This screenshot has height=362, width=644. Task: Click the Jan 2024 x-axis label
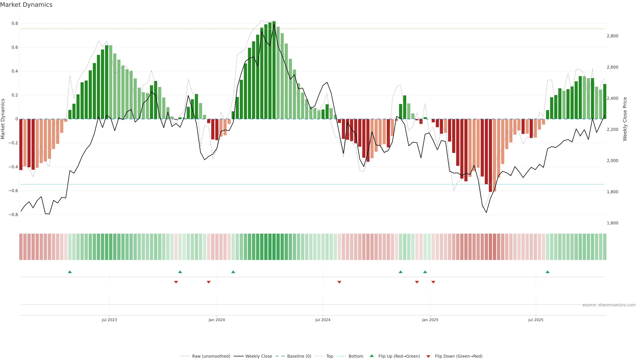coord(217,320)
